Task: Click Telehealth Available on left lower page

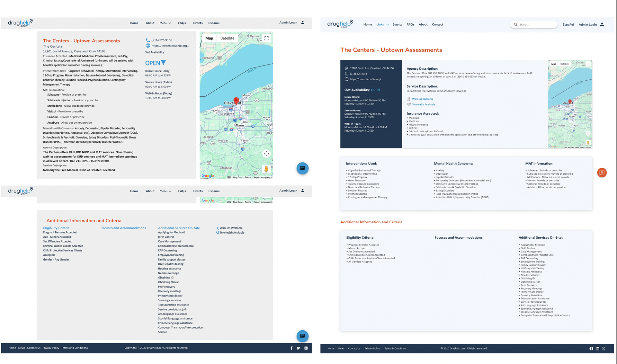Action: coord(232,233)
